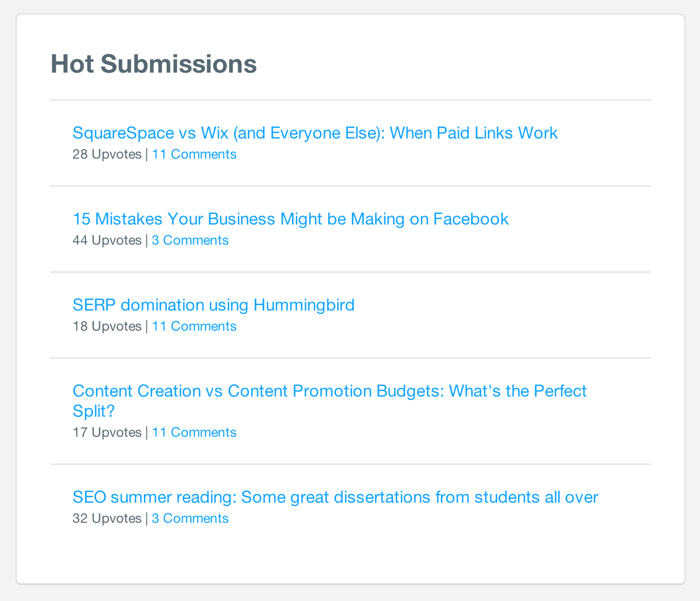Open Content Creation vs Content Promotion Budgets post

coord(329,391)
